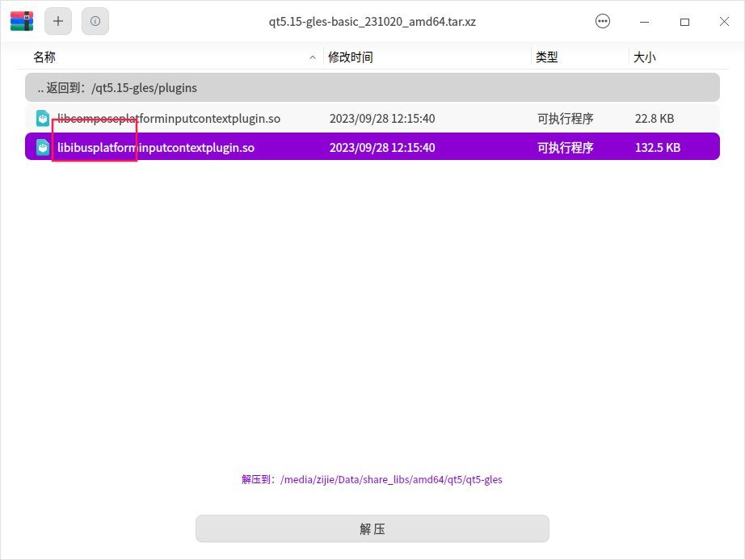The width and height of the screenshot is (745, 560).
Task: Click file icon of libibusplatforminputcontextplugin.so
Action: 43,147
